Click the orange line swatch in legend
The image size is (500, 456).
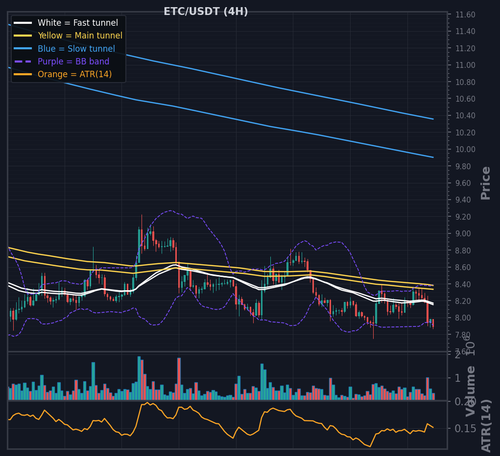click(x=23, y=74)
